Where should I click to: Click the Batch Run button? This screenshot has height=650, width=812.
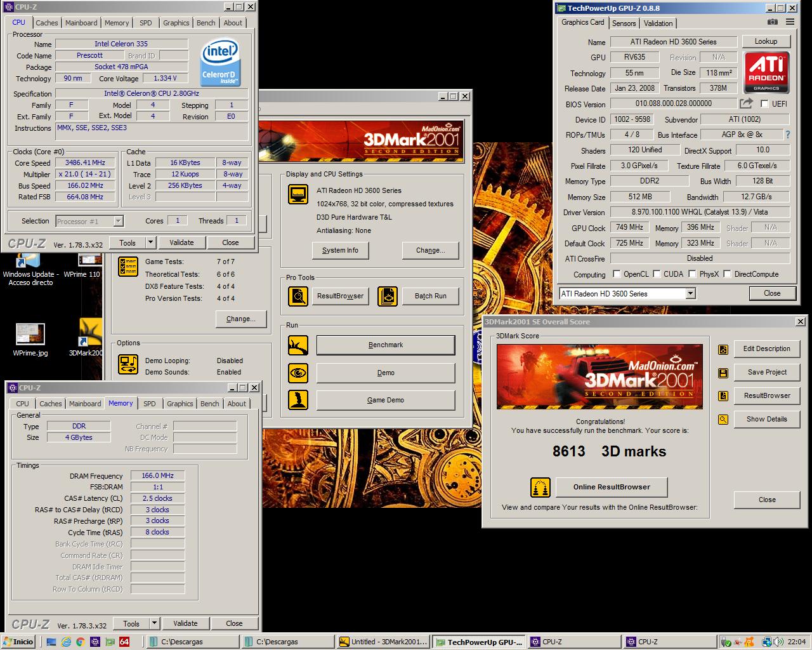430,296
